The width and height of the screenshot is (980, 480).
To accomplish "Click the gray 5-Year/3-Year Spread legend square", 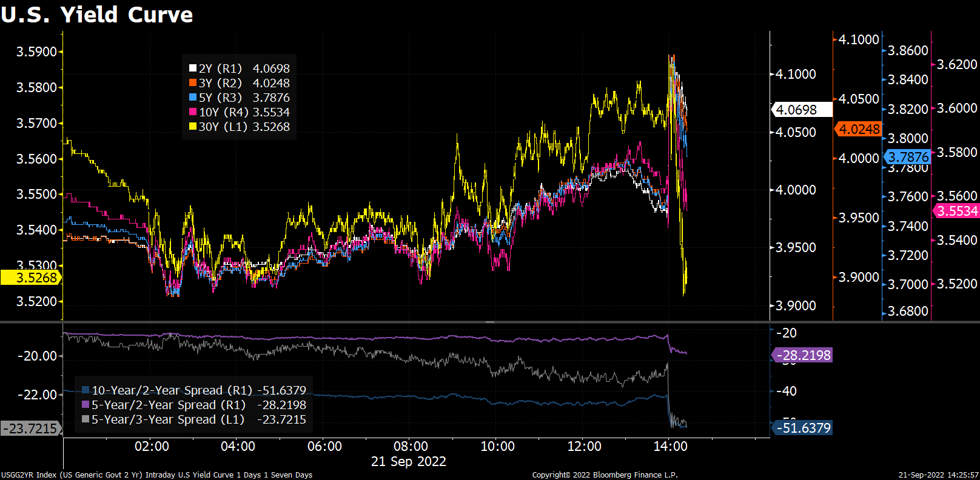I will tap(86, 419).
